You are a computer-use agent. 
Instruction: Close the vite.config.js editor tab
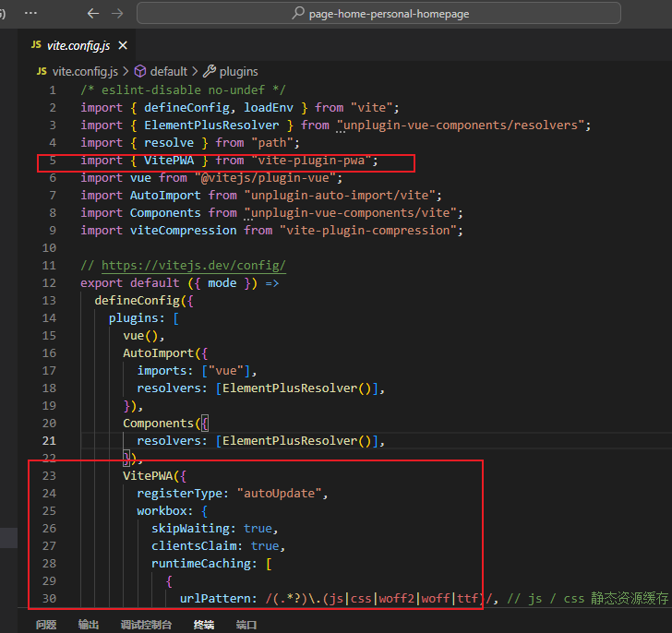coord(123,45)
